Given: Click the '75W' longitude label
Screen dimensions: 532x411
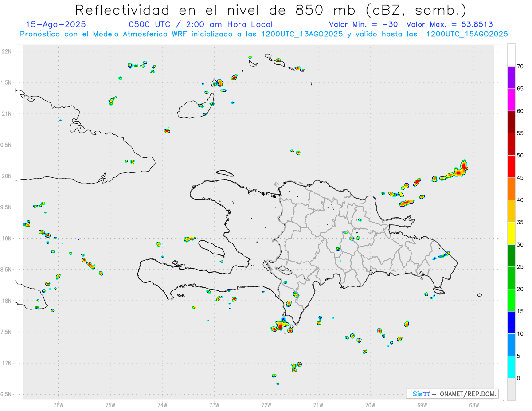Looking at the screenshot, I should (110, 405).
